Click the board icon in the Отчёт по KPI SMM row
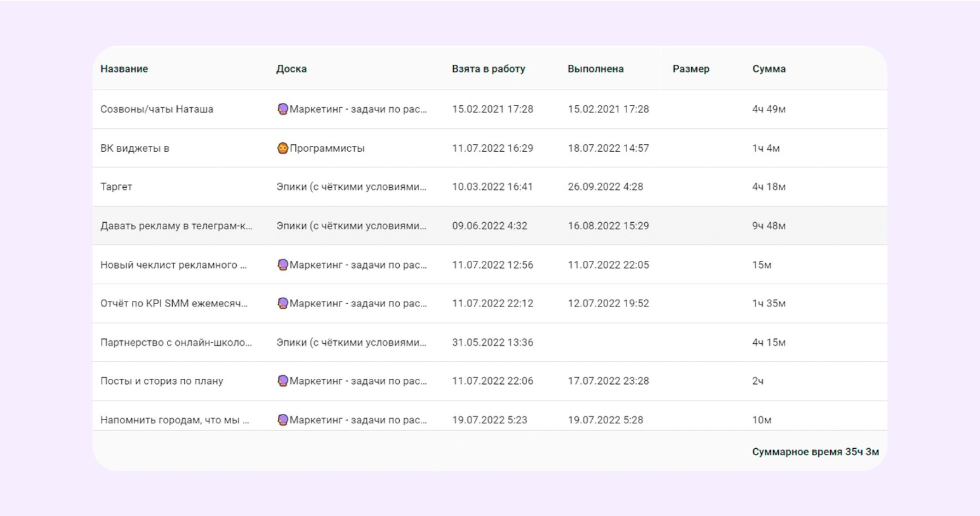Viewport: 980px width, 516px height. coord(282,303)
